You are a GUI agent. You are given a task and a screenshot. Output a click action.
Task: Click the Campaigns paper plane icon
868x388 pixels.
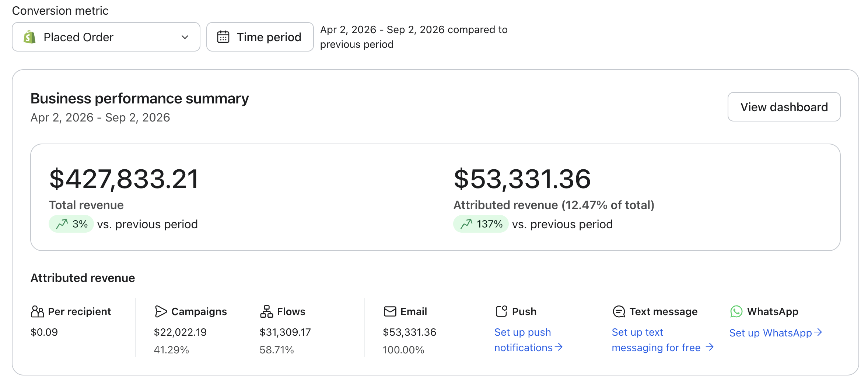(161, 311)
